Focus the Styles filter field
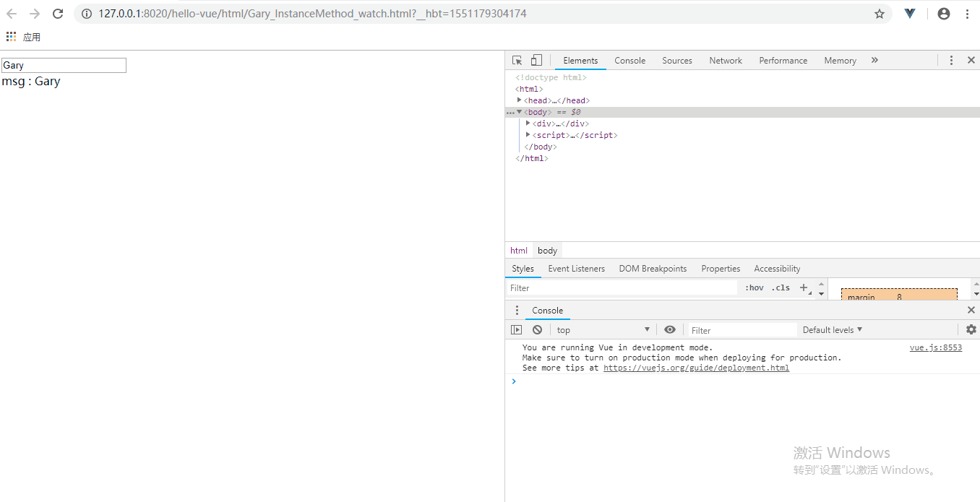 tap(622, 287)
